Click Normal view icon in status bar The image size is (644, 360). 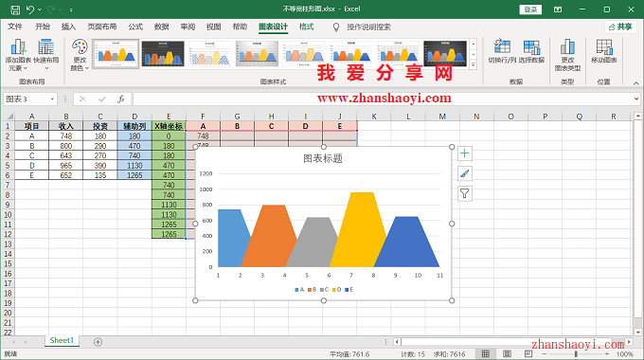pos(486,353)
